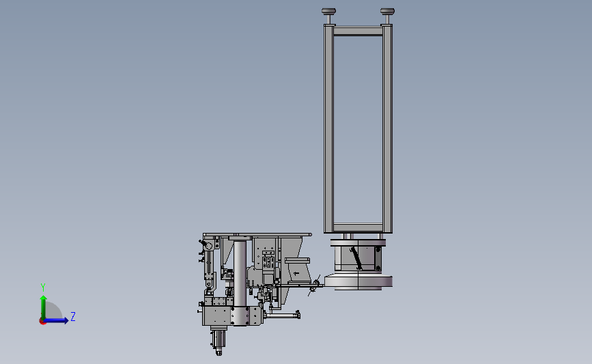Select the vertical cylindrical column in the assembly
Image resolution: width=592 pixels, height=364 pixels.
[x=240, y=274]
